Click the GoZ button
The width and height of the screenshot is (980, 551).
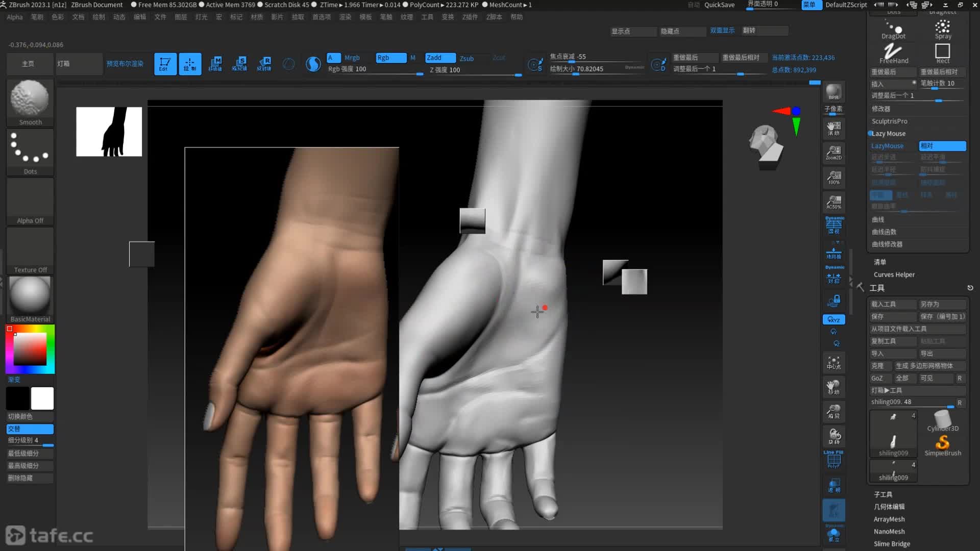[x=880, y=378]
